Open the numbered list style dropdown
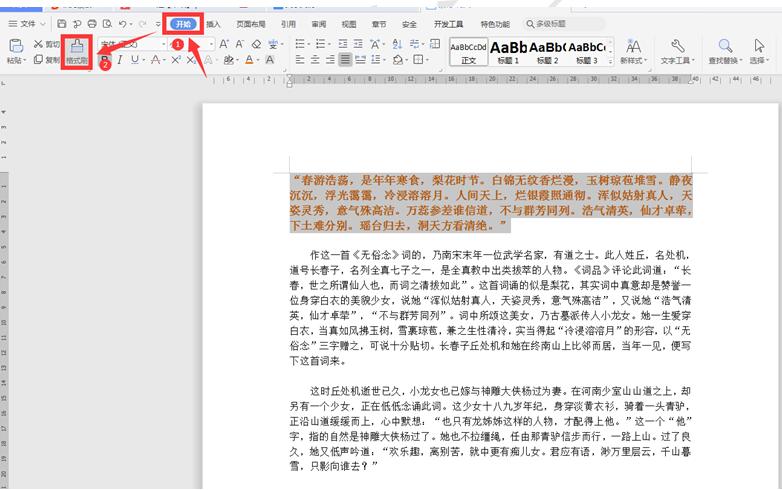Viewport: 782px width, 490px height. tap(330, 44)
